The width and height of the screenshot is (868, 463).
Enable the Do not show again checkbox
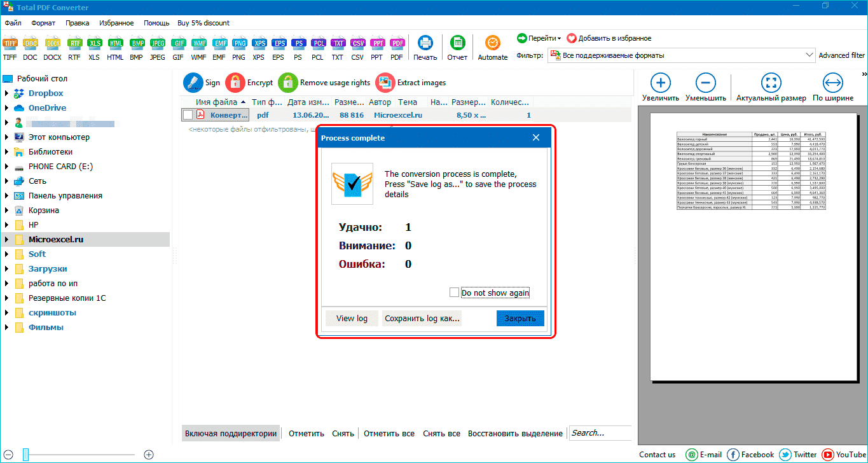point(453,293)
